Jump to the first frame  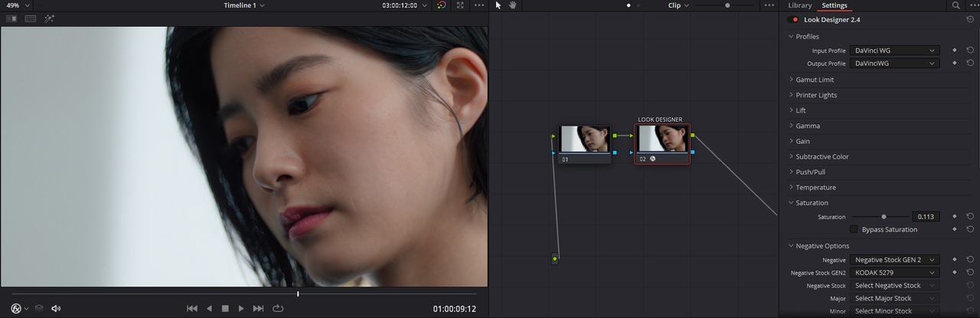point(192,308)
